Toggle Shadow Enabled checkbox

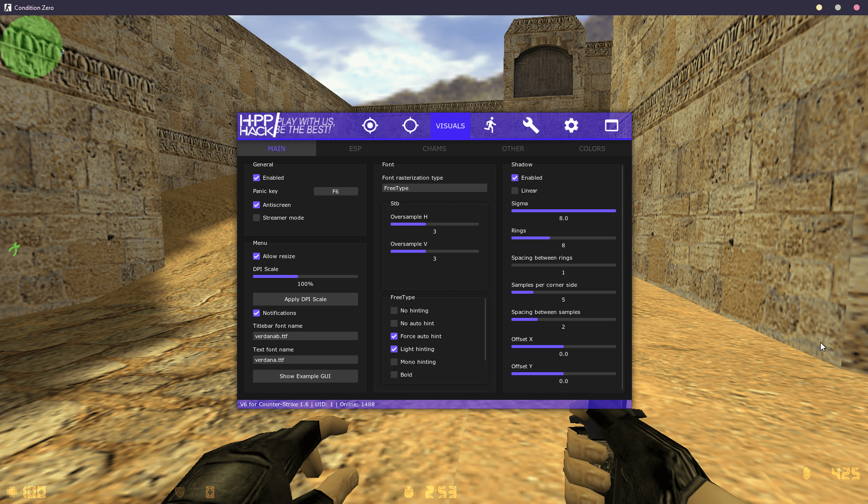coord(515,178)
